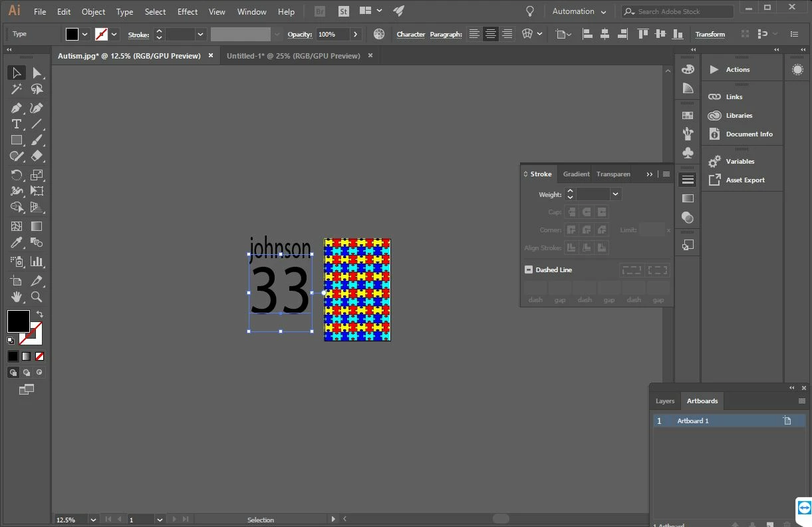This screenshot has height=527, width=812.
Task: Select the Zoom tool magnifier
Action: [37, 297]
